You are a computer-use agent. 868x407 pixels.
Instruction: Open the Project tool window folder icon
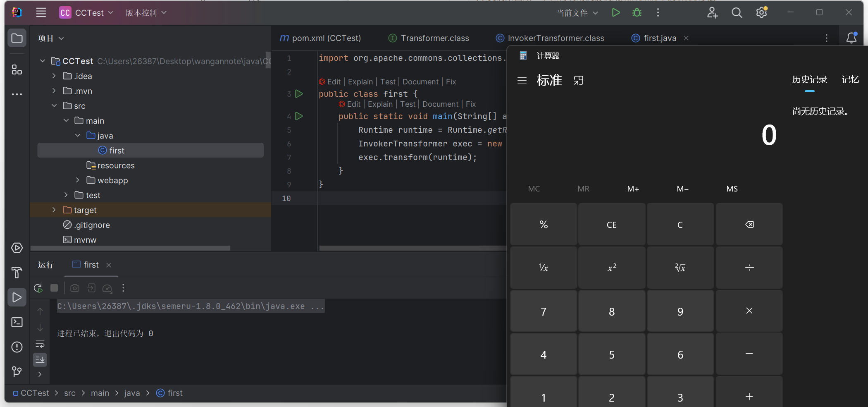tap(17, 38)
